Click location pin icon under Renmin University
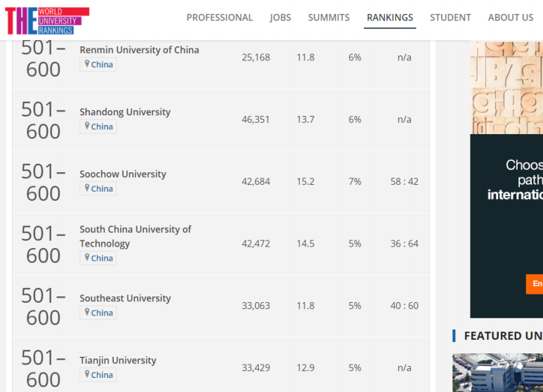 pos(87,64)
